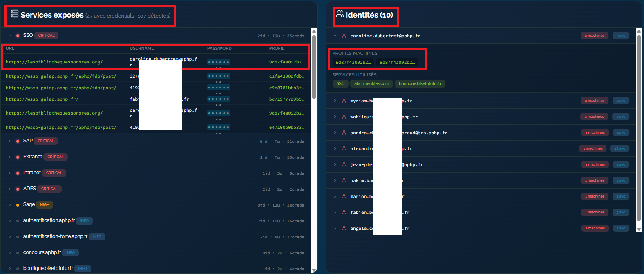Select the person icon in the jean-pie row

point(344,164)
